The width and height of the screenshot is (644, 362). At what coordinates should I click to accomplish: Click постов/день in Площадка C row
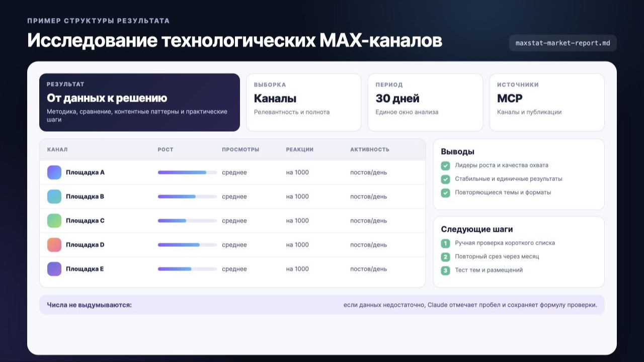369,221
